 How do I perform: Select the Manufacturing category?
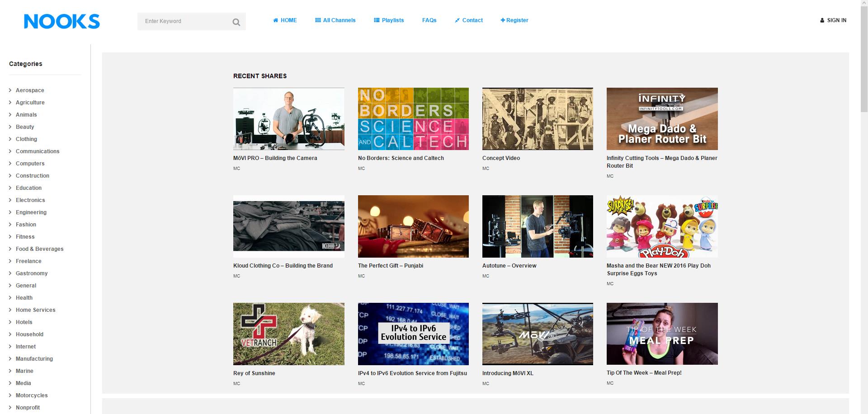(x=34, y=359)
